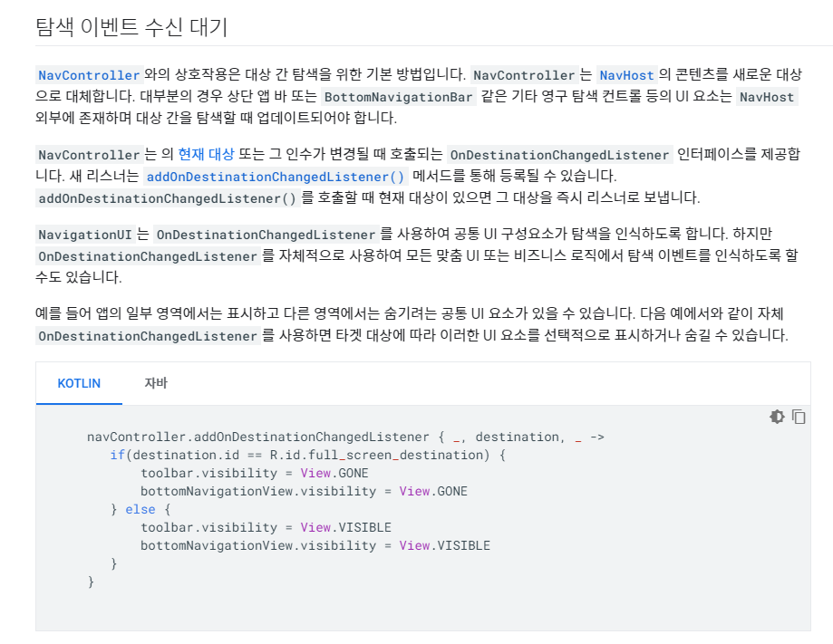833x644 pixels.
Task: Switch to the 자바 code tab
Action: (156, 383)
